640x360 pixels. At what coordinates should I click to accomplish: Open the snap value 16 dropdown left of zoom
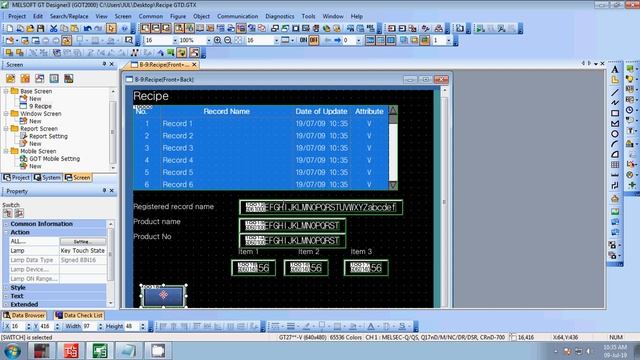pyautogui.click(x=175, y=40)
